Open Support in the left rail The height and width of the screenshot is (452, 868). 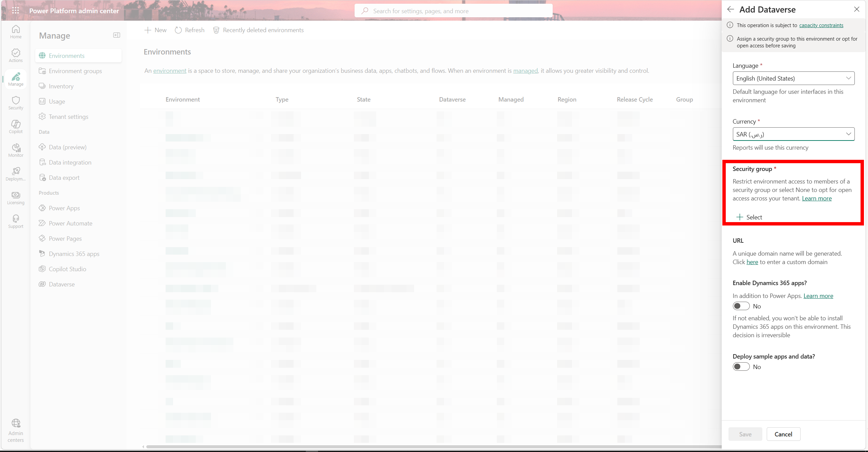point(16,221)
